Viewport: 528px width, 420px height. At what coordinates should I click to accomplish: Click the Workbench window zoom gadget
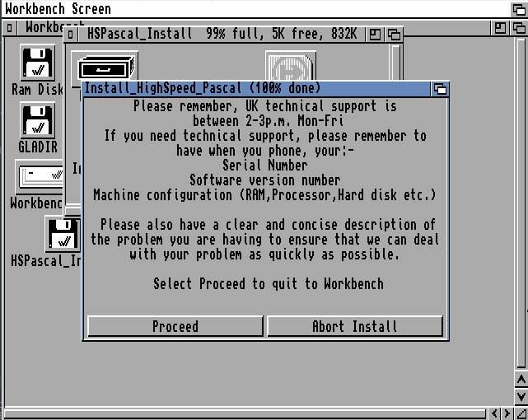[500, 28]
